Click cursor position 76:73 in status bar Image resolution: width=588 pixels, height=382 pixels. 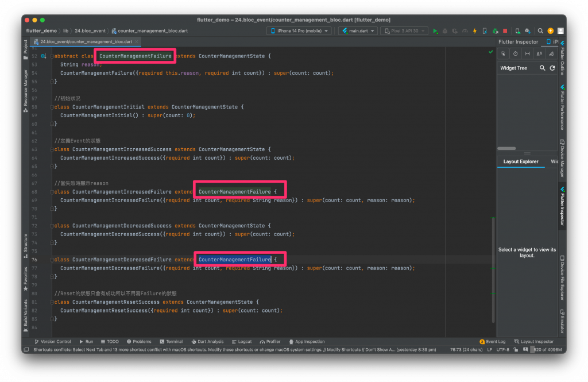pos(466,350)
